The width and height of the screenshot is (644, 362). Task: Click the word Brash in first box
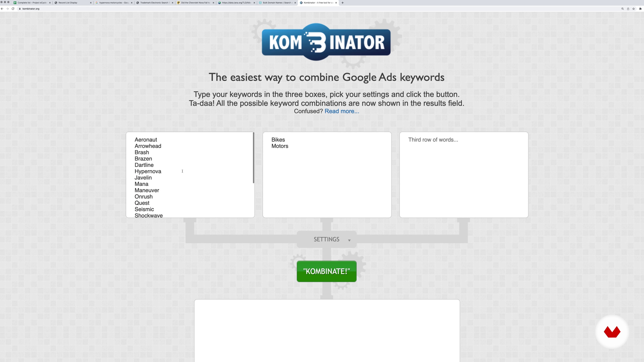click(142, 152)
